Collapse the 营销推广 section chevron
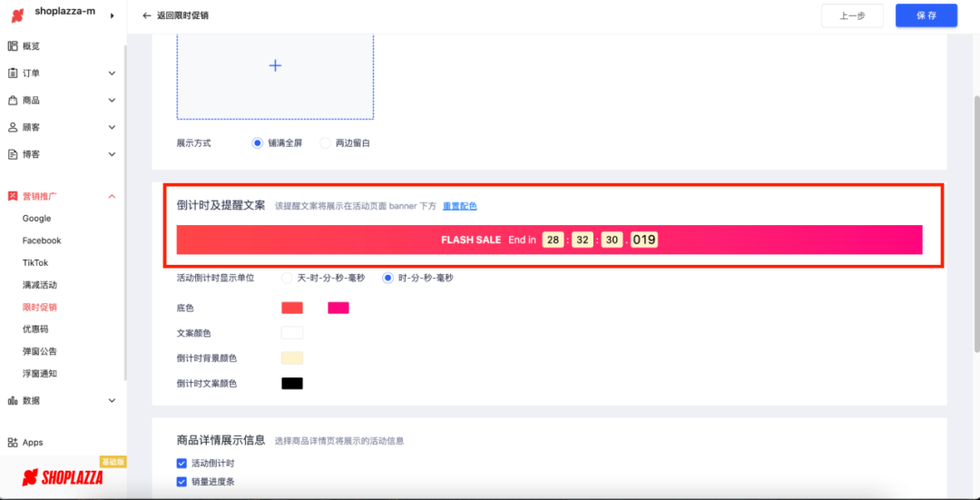 click(112, 196)
